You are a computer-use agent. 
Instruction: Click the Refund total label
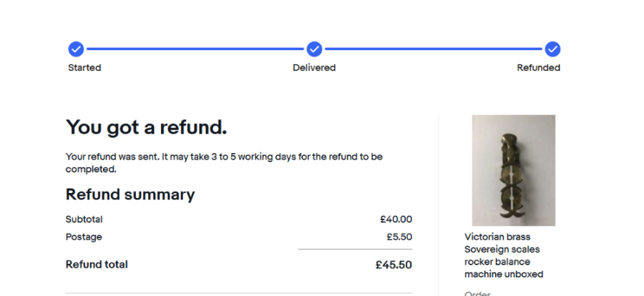(x=97, y=265)
